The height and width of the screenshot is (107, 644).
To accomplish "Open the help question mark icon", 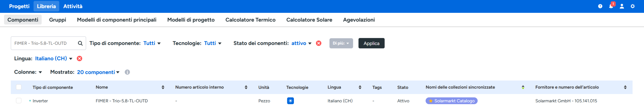I will pos(600,6).
